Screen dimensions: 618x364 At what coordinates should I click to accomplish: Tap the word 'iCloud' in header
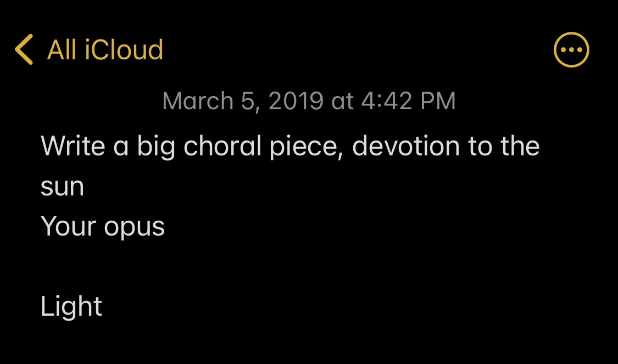(x=124, y=49)
